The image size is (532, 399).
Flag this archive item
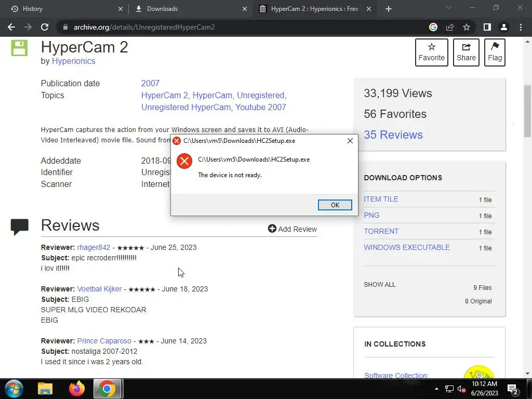tap(495, 52)
